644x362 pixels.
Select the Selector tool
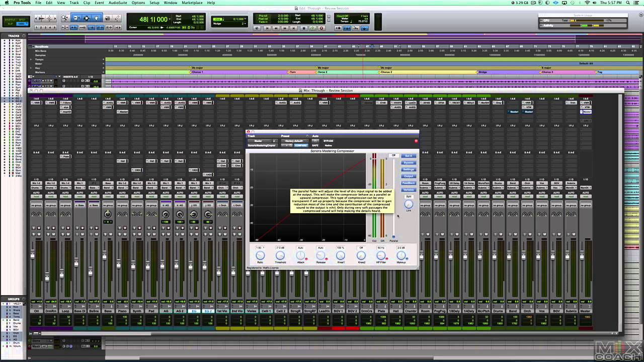pos(86,18)
